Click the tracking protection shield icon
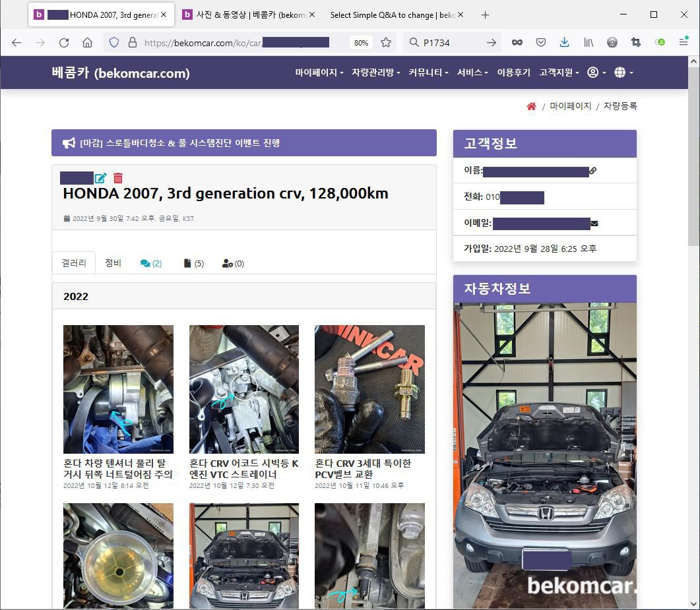Screen dimensions: 700x610 [x=114, y=42]
